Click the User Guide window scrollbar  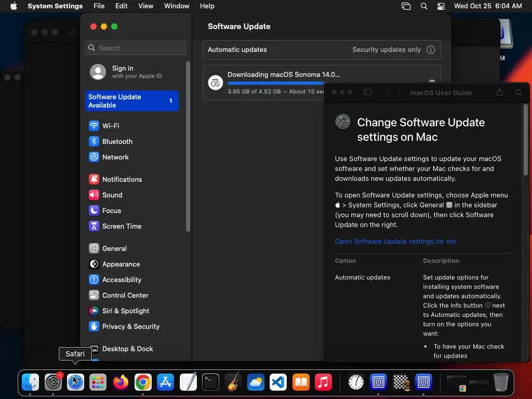pyautogui.click(x=526, y=139)
